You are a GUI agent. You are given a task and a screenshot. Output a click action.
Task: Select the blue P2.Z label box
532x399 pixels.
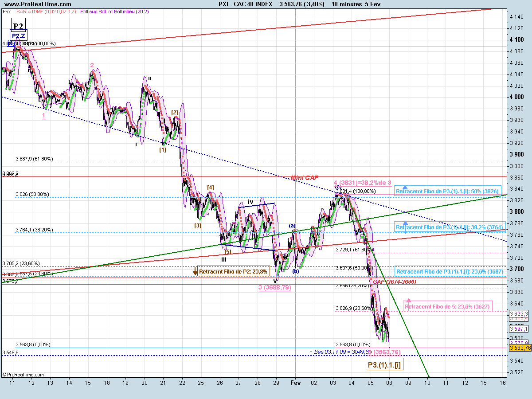tap(19, 35)
